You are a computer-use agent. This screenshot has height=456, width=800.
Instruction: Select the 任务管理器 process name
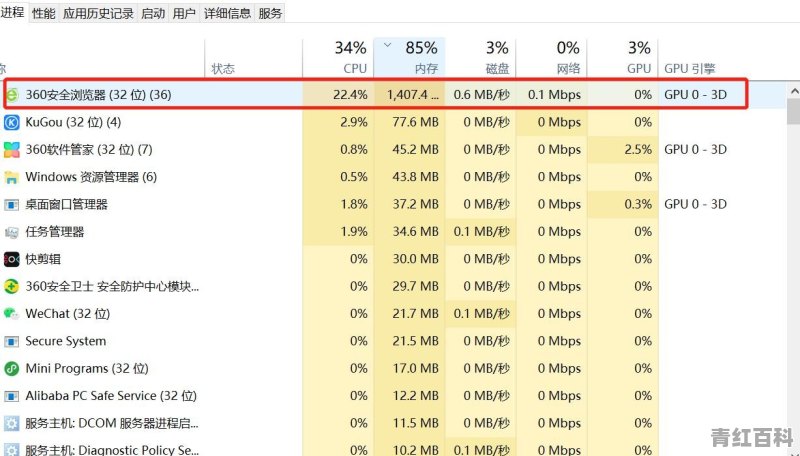55,232
